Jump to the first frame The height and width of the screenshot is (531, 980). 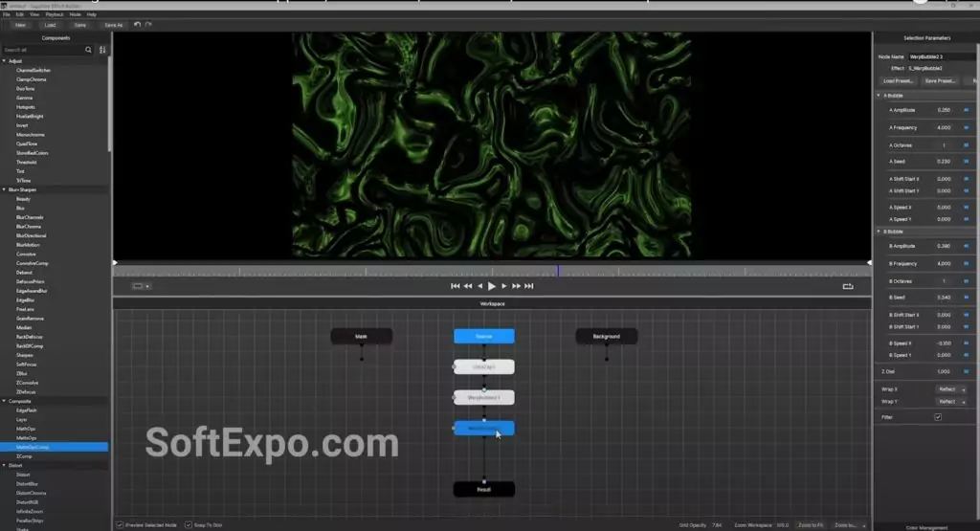[455, 286]
